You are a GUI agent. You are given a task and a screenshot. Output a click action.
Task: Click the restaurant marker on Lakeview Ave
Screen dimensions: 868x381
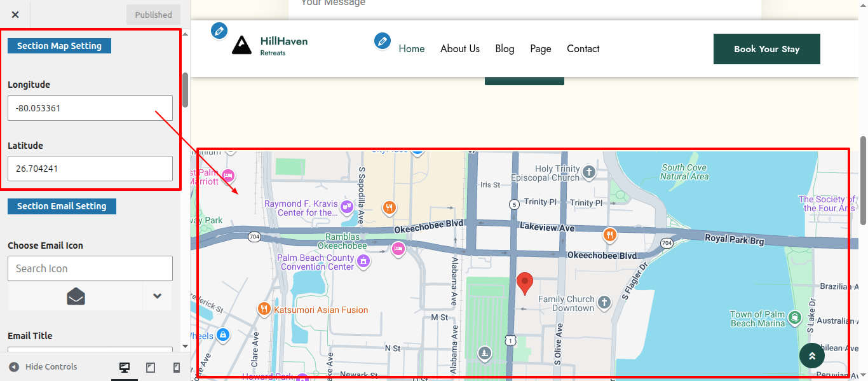point(609,235)
